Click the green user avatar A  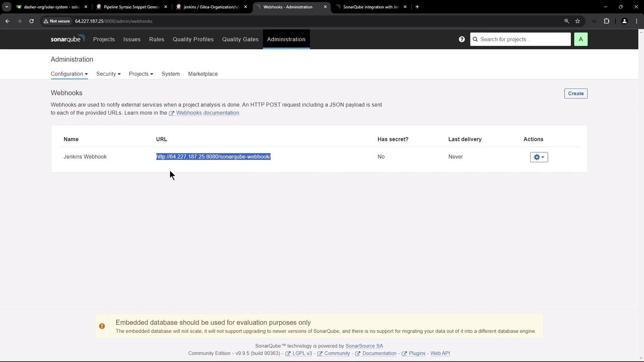tap(581, 39)
